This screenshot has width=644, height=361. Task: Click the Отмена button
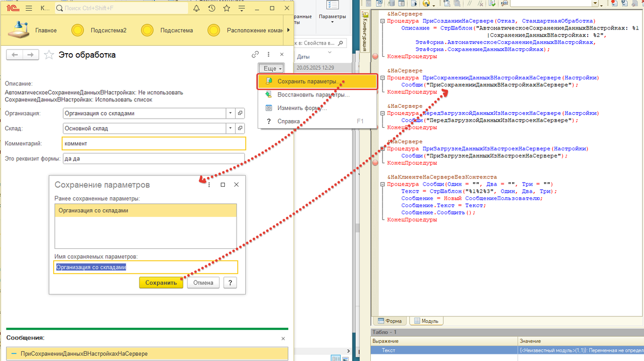203,283
